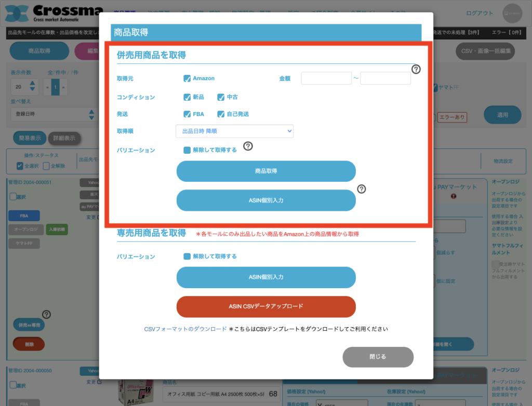Open the help icon next to the 金額 fields
The height and width of the screenshot is (406, 532).
416,69
